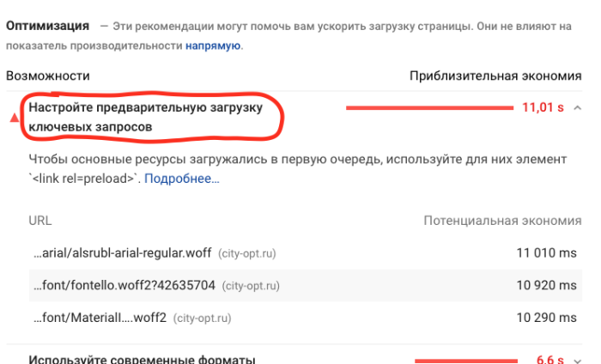Click the (city-opt.ru) label next to fontello
Image resolution: width=601 pixels, height=364 pixels.
pyautogui.click(x=251, y=286)
